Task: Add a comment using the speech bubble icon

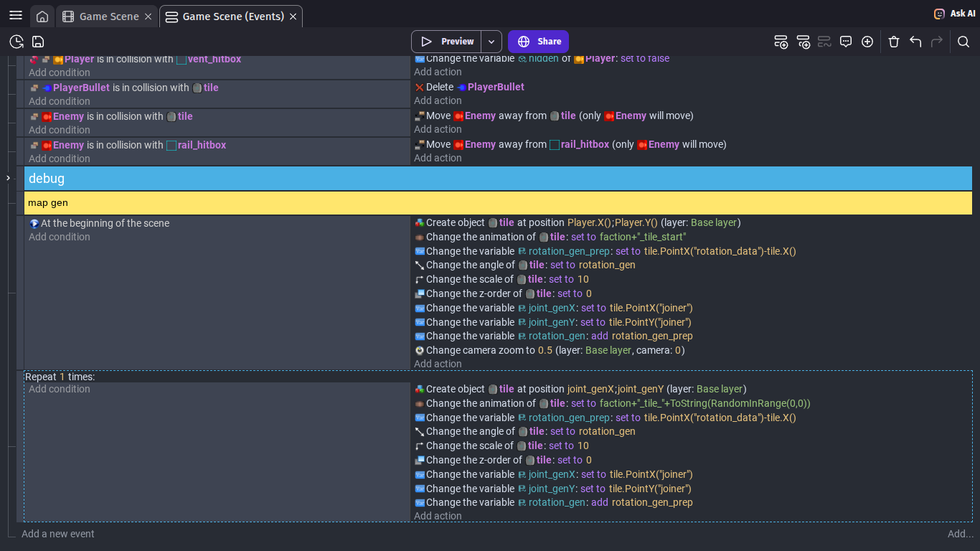Action: tap(846, 42)
